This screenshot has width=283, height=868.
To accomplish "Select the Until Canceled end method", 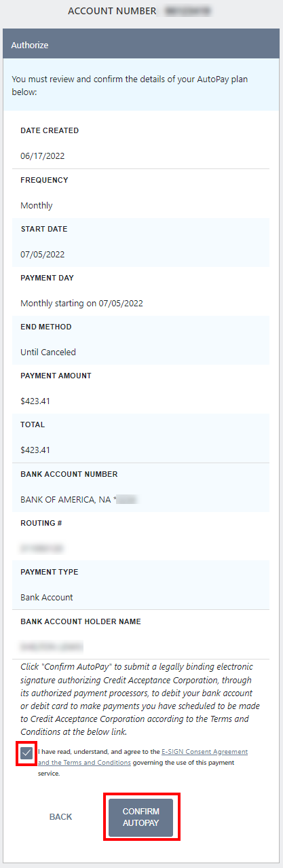I will (48, 352).
